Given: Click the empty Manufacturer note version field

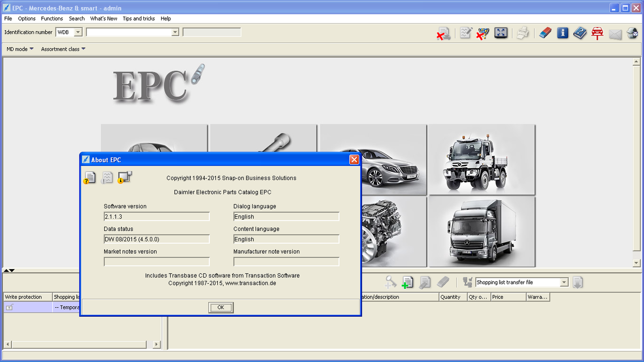Looking at the screenshot, I should [286, 262].
